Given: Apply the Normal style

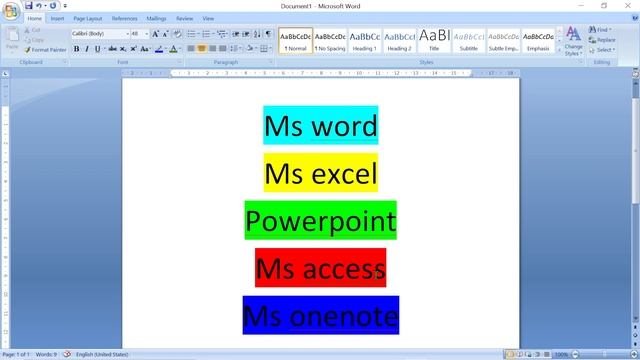Looking at the screenshot, I should [x=296, y=40].
